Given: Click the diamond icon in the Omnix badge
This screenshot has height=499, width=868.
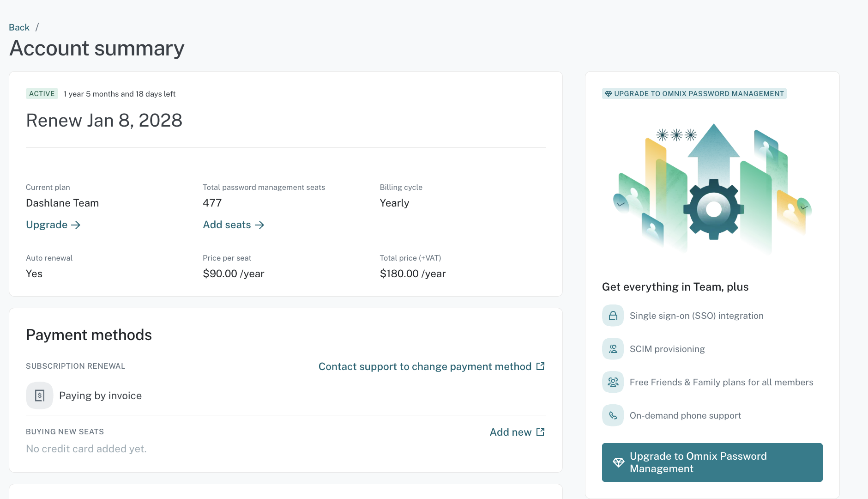Looking at the screenshot, I should click(609, 94).
